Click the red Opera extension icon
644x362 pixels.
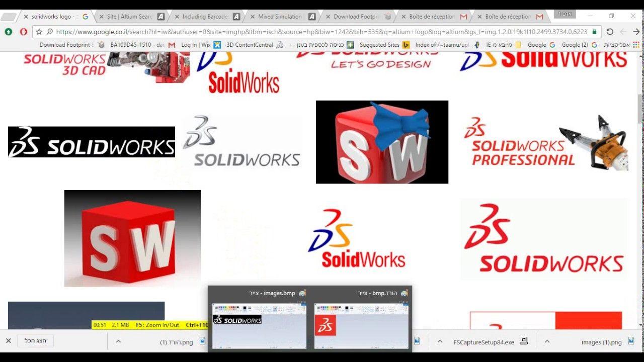[23, 32]
